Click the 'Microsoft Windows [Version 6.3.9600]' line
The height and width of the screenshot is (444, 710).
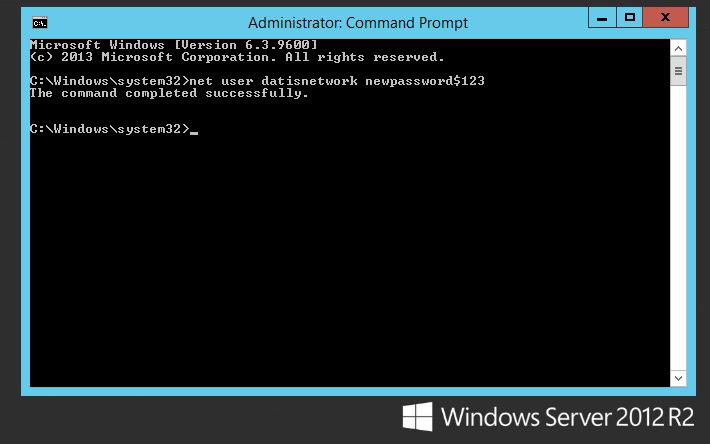(x=174, y=45)
